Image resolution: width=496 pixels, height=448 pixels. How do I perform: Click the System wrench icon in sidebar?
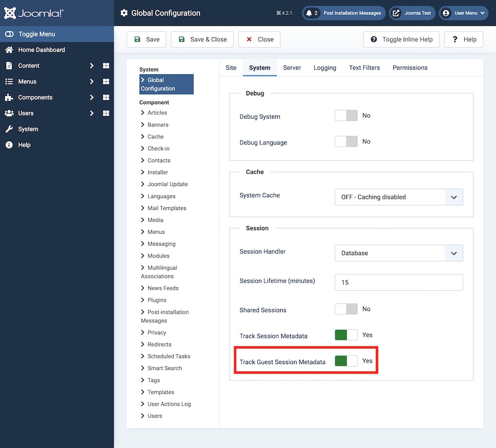point(9,129)
